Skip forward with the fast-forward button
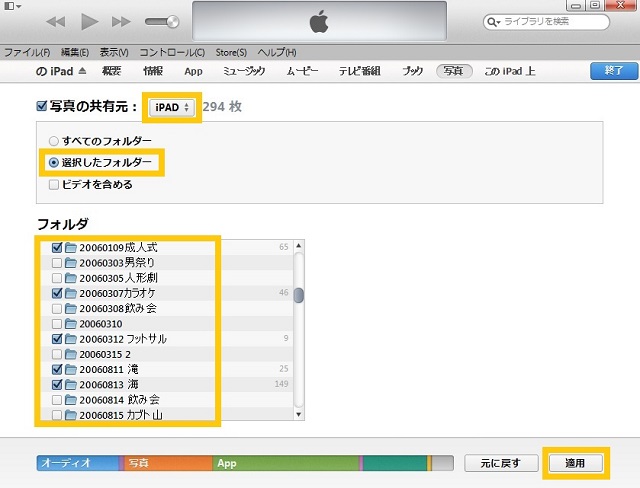Screen dimensions: 640x488 pyautogui.click(x=121, y=22)
